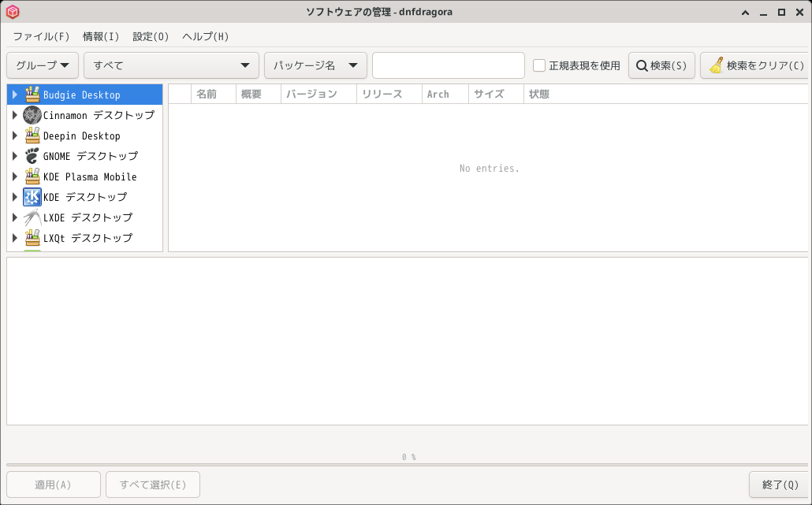Click the リリース column header

click(x=389, y=95)
